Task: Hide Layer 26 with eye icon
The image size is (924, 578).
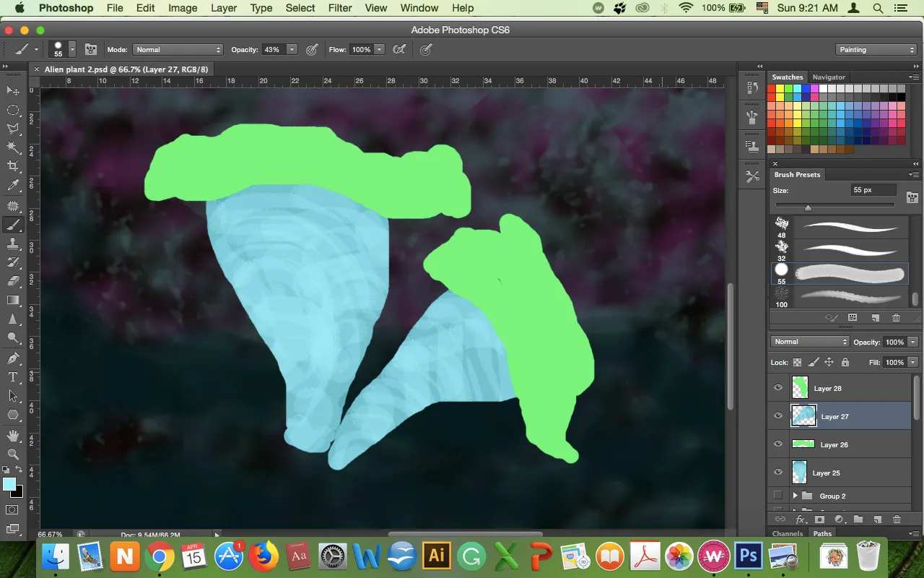Action: pyautogui.click(x=778, y=444)
